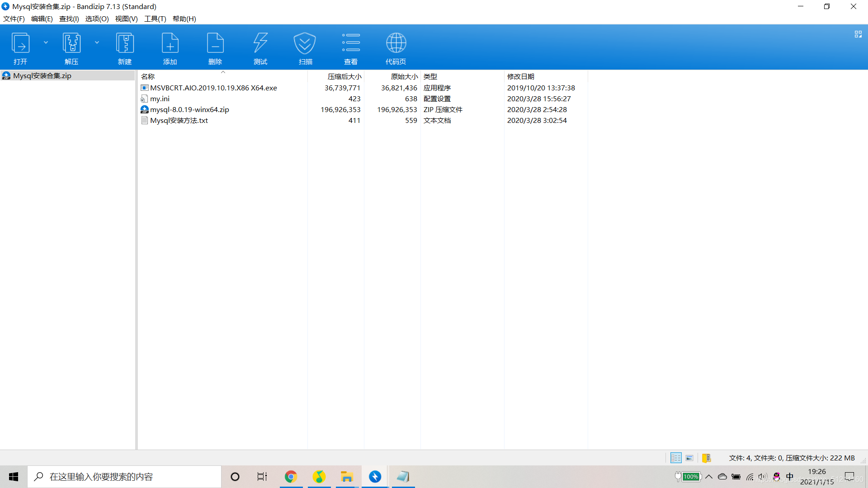Viewport: 868px width, 488px height.
Task: Click the txt document file icon
Action: pos(145,120)
